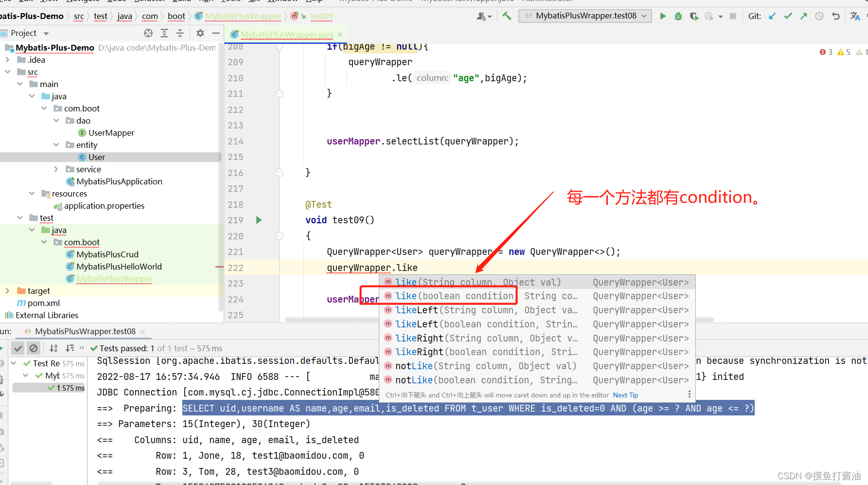Viewport: 868px width, 485px height.
Task: Toggle show ignored tests button
Action: click(34, 348)
